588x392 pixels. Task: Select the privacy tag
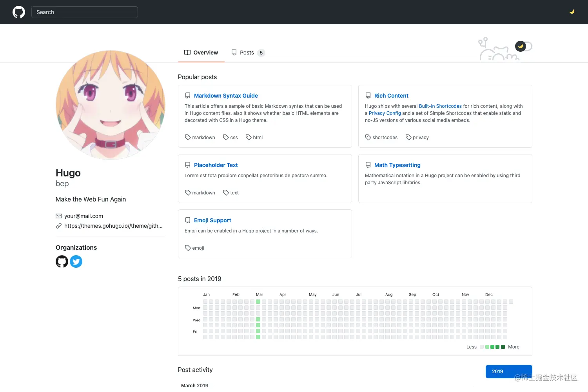click(x=417, y=138)
